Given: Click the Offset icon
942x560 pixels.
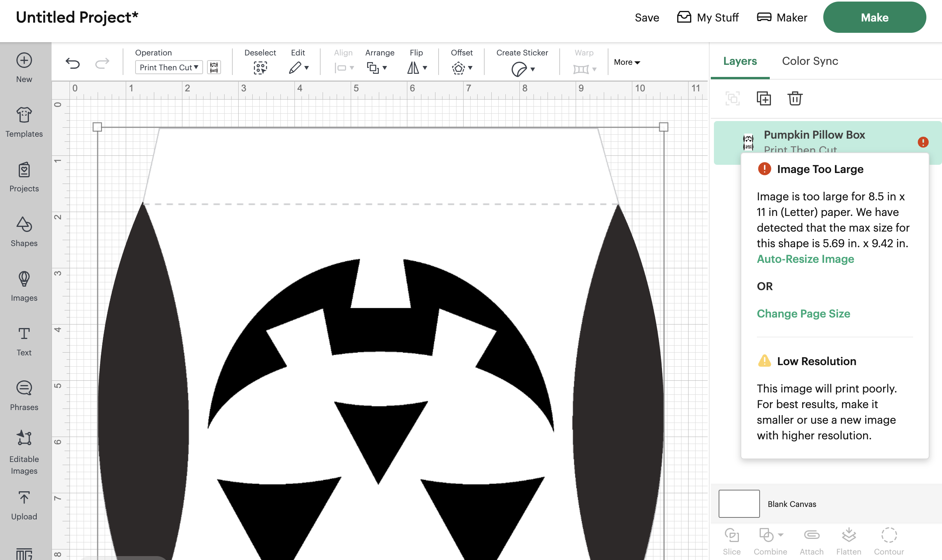Looking at the screenshot, I should pyautogui.click(x=459, y=68).
